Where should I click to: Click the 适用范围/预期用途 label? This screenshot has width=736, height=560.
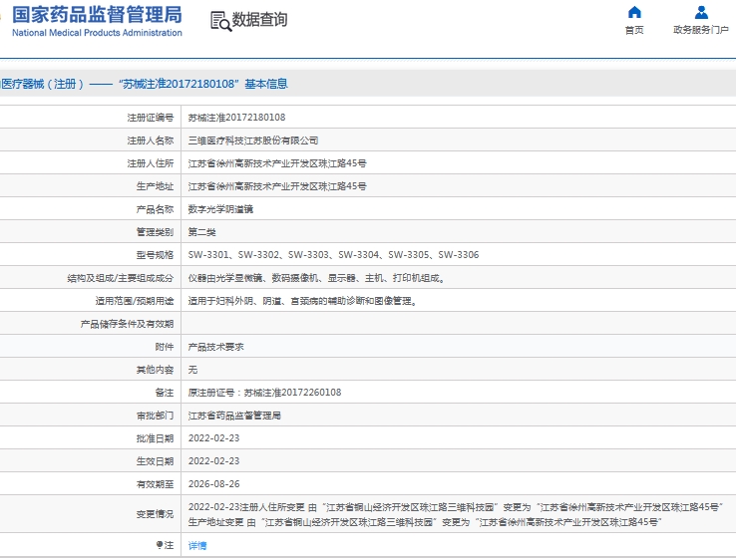click(135, 301)
